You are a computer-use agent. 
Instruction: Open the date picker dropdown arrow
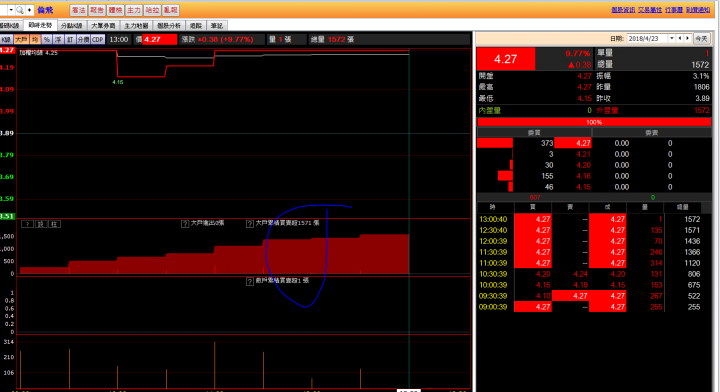click(x=672, y=39)
